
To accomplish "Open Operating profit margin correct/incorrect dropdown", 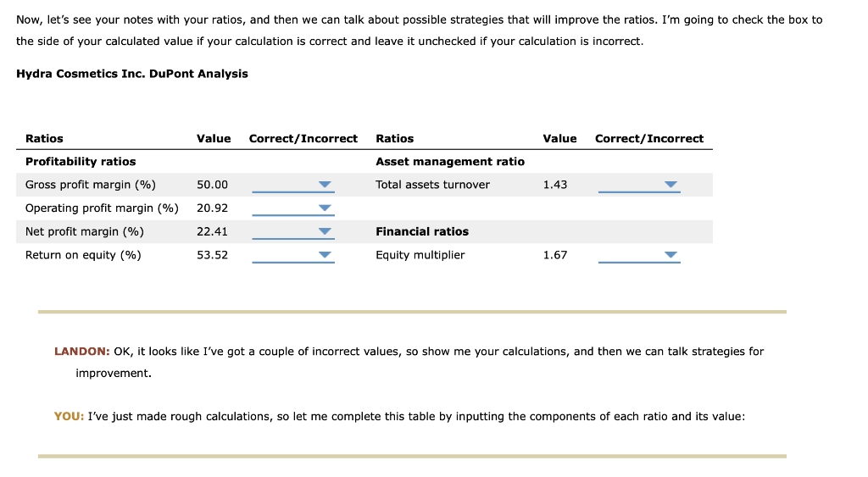I will [x=292, y=208].
